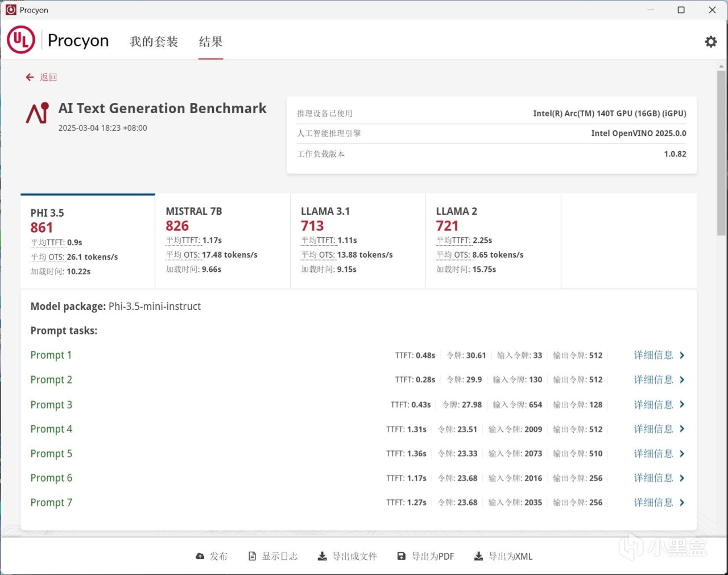
Task: Open 详细信息 for Prompt 1
Action: [653, 355]
